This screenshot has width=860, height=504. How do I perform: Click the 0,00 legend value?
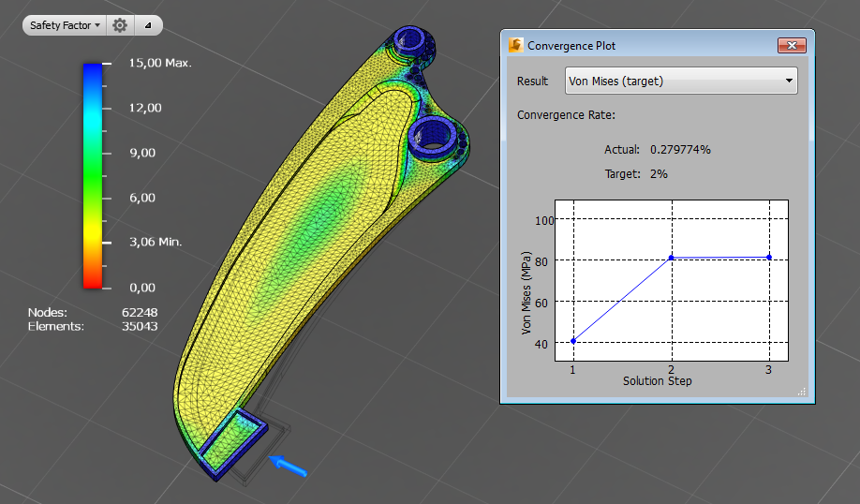(142, 288)
